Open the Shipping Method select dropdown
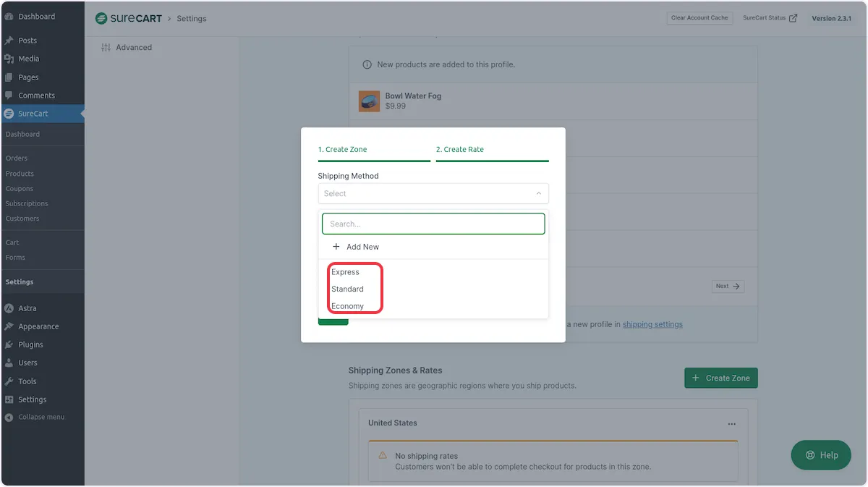Image resolution: width=868 pixels, height=487 pixels. click(433, 193)
